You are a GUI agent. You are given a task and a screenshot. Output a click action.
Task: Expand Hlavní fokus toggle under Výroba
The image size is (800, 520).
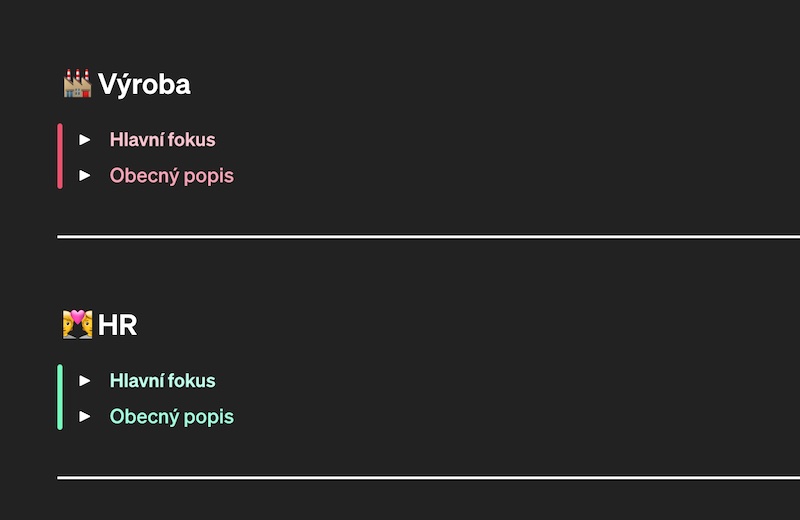click(x=85, y=139)
